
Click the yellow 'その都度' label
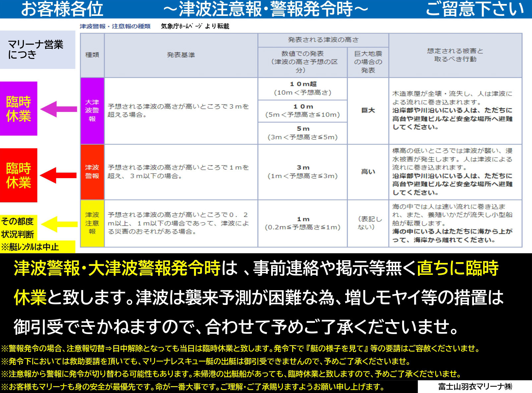[18, 221]
